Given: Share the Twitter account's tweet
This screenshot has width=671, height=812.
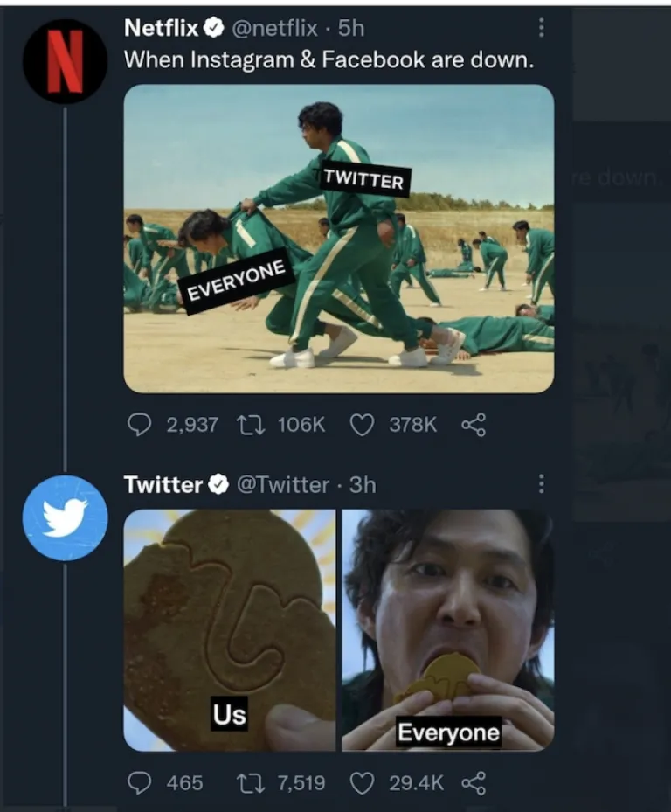Looking at the screenshot, I should coord(472,781).
